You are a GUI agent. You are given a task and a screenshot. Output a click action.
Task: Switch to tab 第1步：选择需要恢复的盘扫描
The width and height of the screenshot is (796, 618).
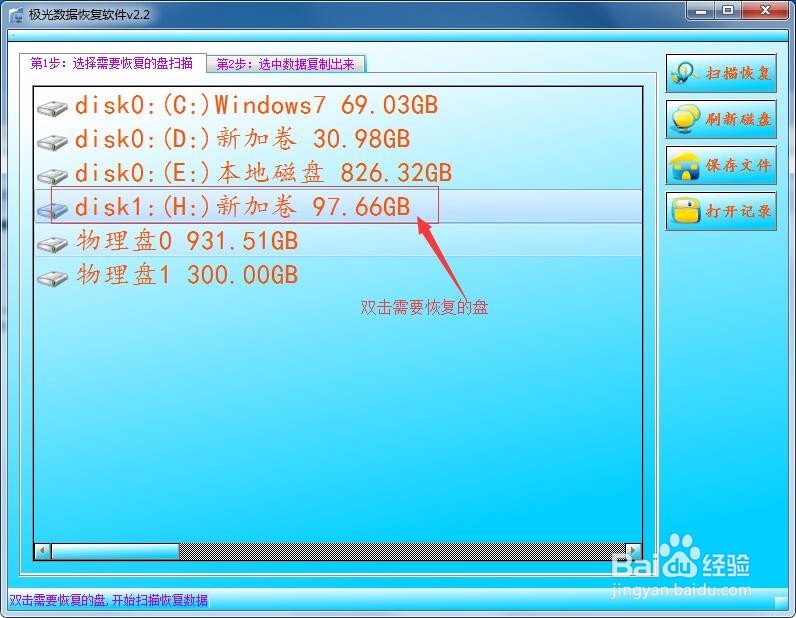pyautogui.click(x=113, y=63)
